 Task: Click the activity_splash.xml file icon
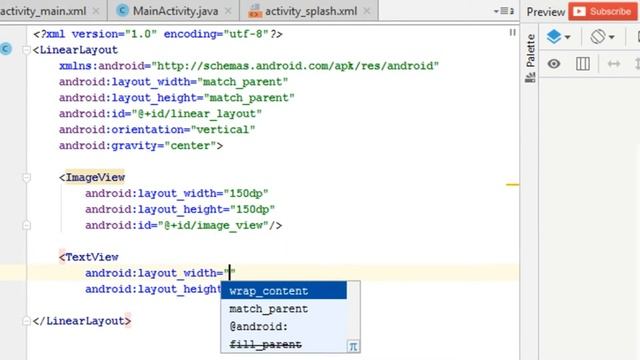[x=255, y=11]
